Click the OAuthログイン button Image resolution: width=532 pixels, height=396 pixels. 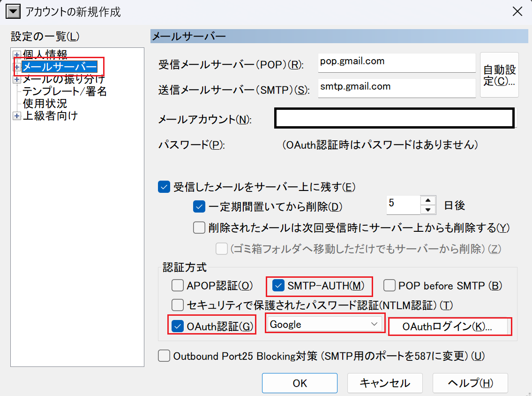click(450, 327)
